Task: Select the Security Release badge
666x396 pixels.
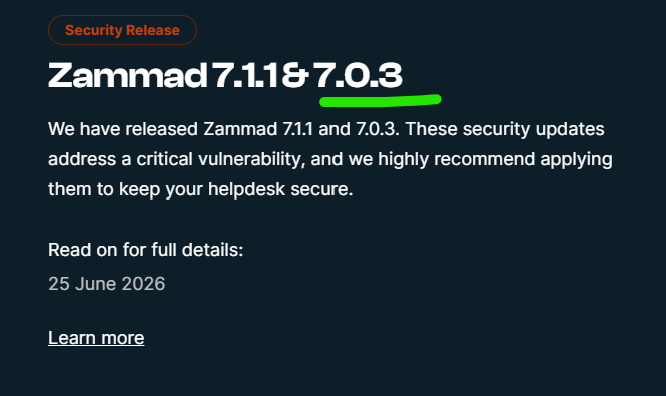Action: pos(122,30)
